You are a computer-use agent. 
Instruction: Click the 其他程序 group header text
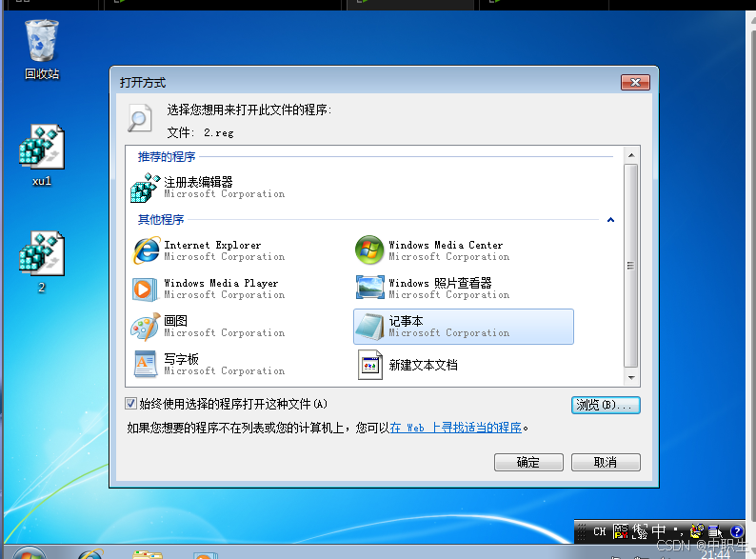click(161, 219)
